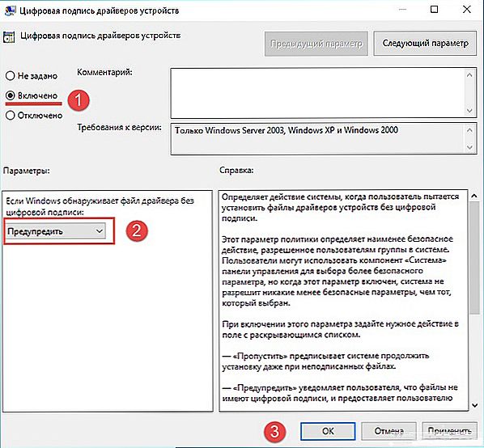The image size is (484, 448).
Task: Click the down arrow in version requirements box
Action: pos(469,147)
